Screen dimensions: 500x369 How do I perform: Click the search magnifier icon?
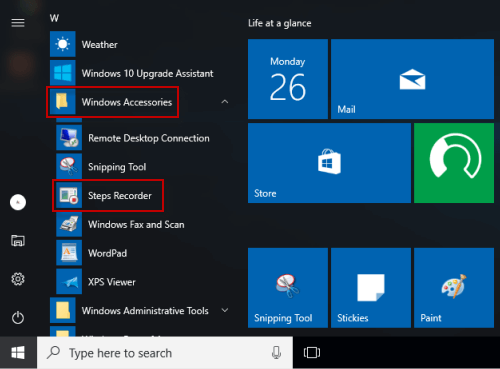[x=53, y=352]
